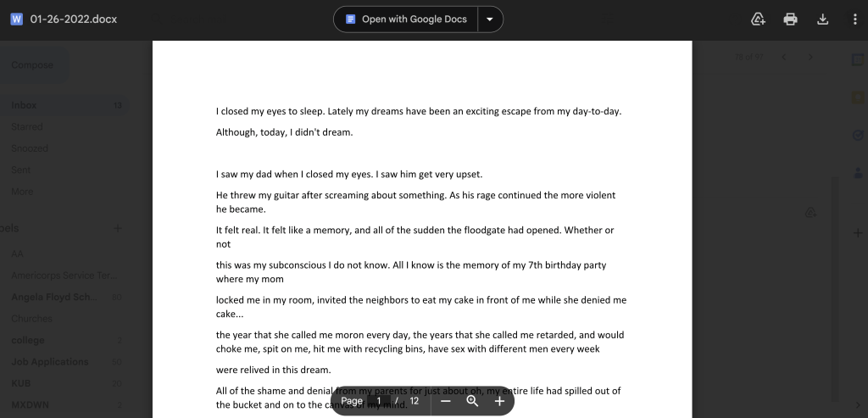Create a new label with the plus icon
The image size is (868, 418).
[x=117, y=228]
